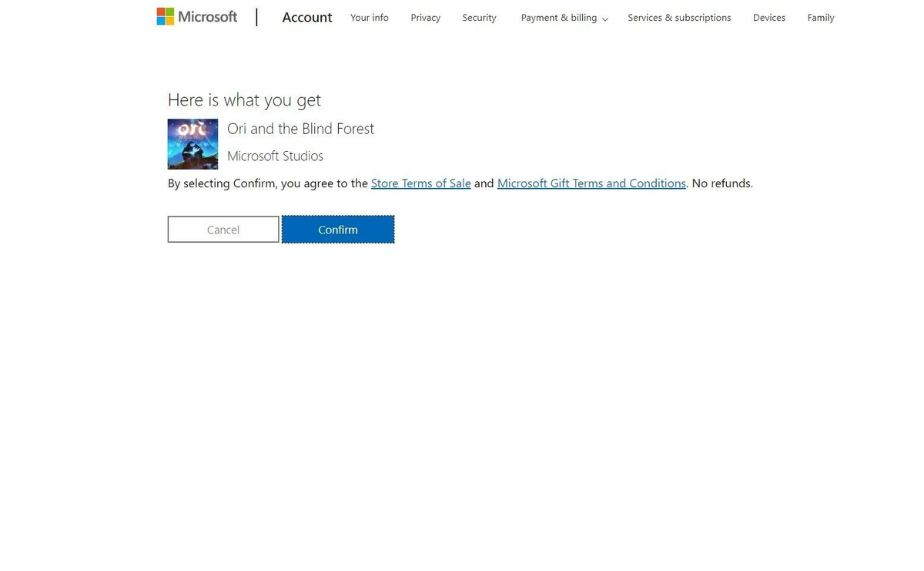Viewport: 924px width, 571px height.
Task: Open the Security section
Action: tap(479, 18)
